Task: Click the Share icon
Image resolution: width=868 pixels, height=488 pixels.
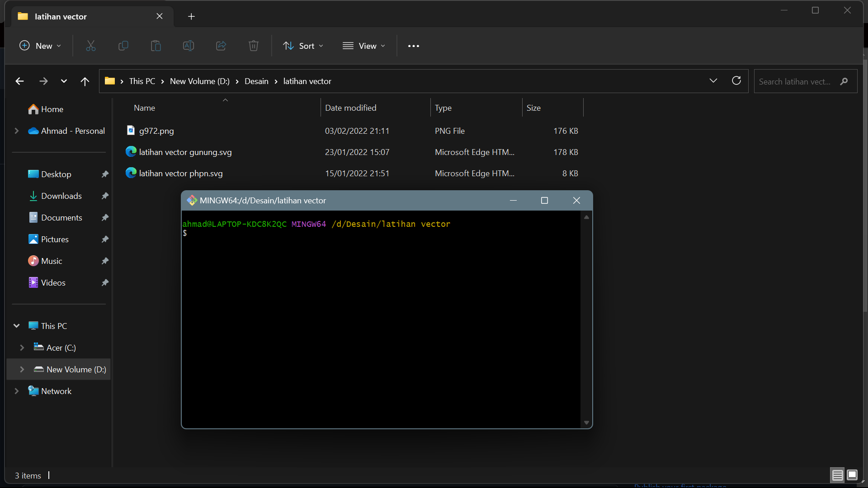Action: pyautogui.click(x=221, y=46)
